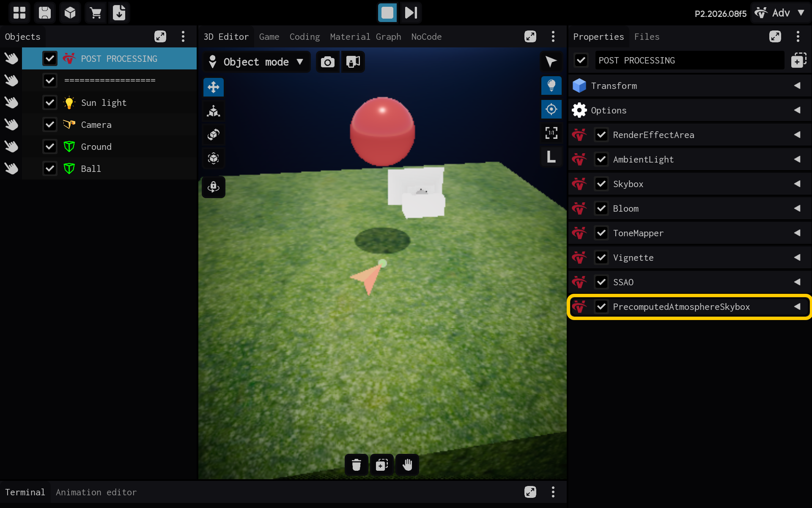Click the step-forward playback button
812x508 pixels.
(411, 13)
